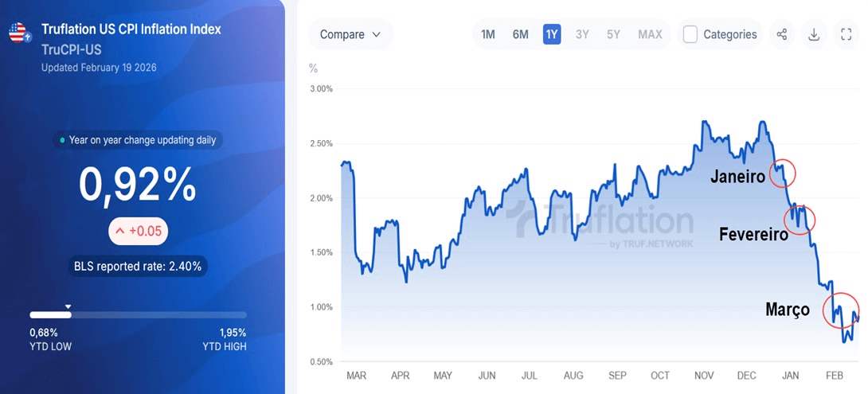Select the 3Y time range
868x394 pixels.
(x=582, y=34)
